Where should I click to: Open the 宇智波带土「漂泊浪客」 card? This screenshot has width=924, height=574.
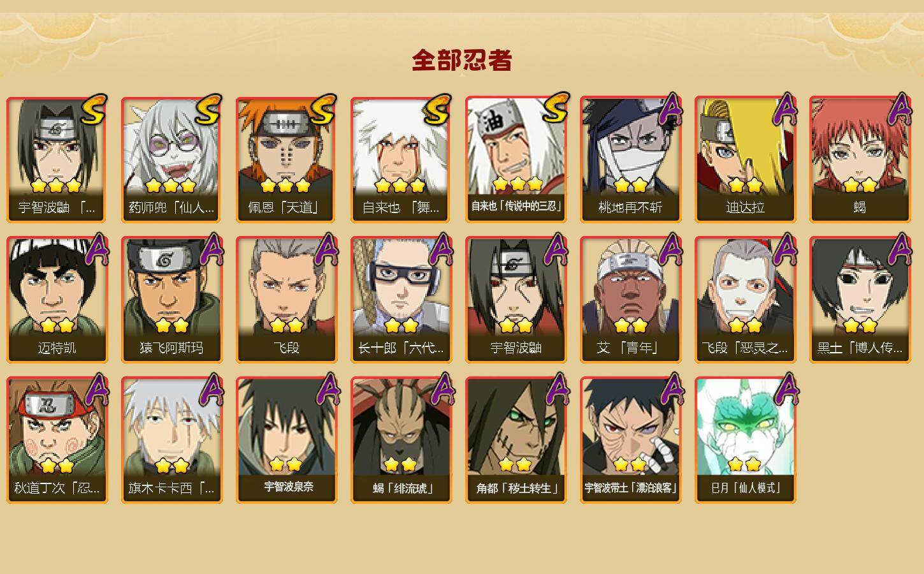point(630,440)
